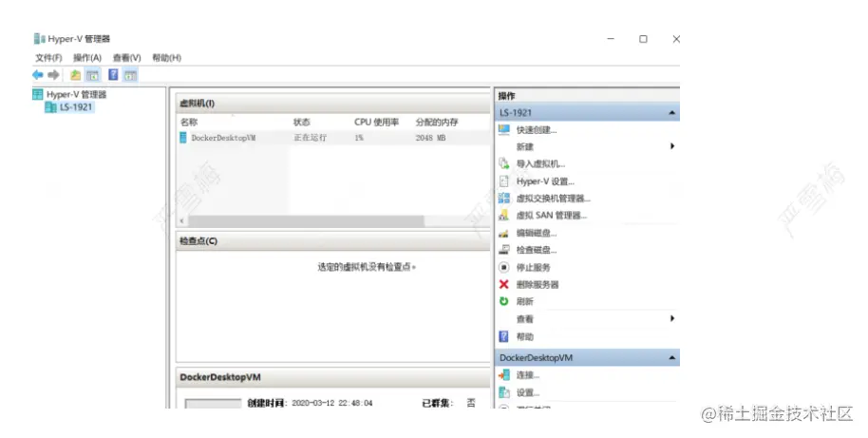This screenshot has width=868, height=438.
Task: Click the 检查磁盘 action
Action: pos(537,250)
